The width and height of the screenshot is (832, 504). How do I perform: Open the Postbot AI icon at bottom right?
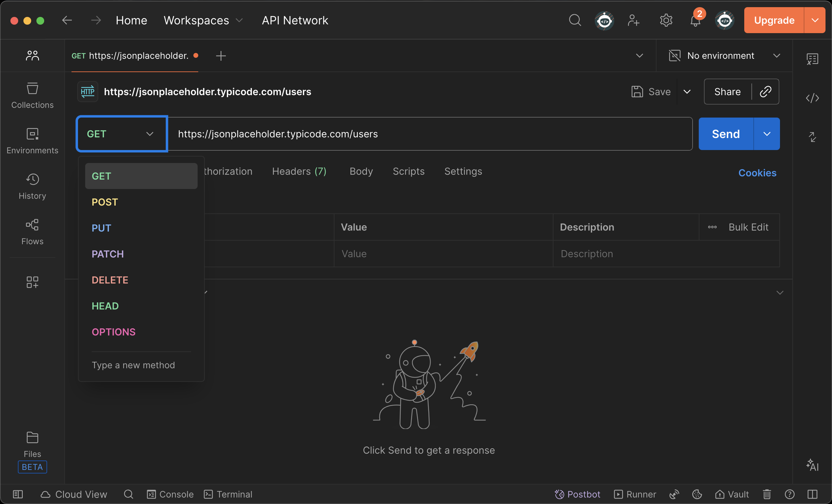(812, 465)
